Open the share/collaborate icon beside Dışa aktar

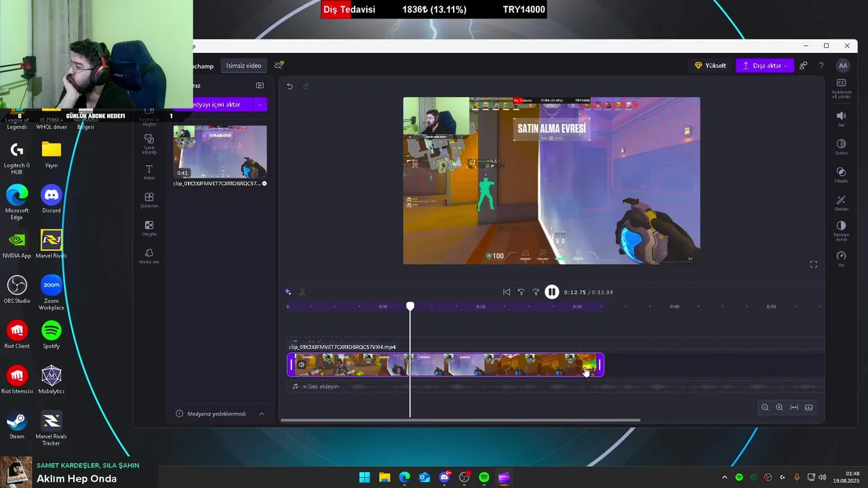(804, 66)
